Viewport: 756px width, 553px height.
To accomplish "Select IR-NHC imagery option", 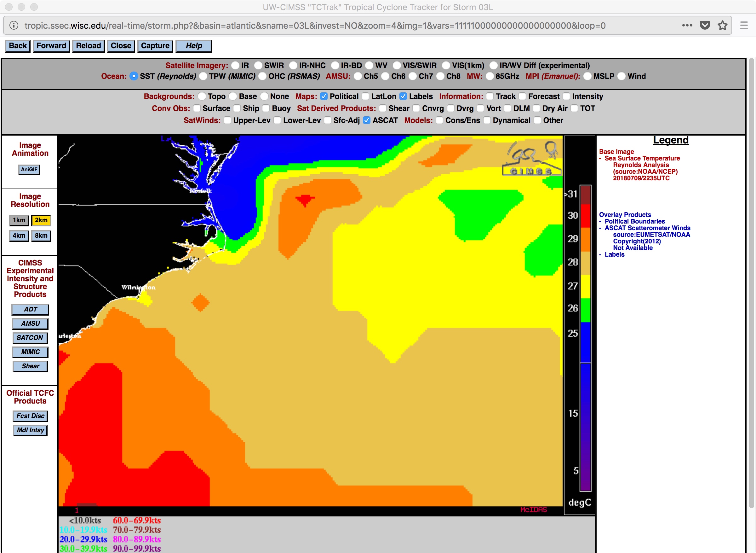I will pos(293,65).
